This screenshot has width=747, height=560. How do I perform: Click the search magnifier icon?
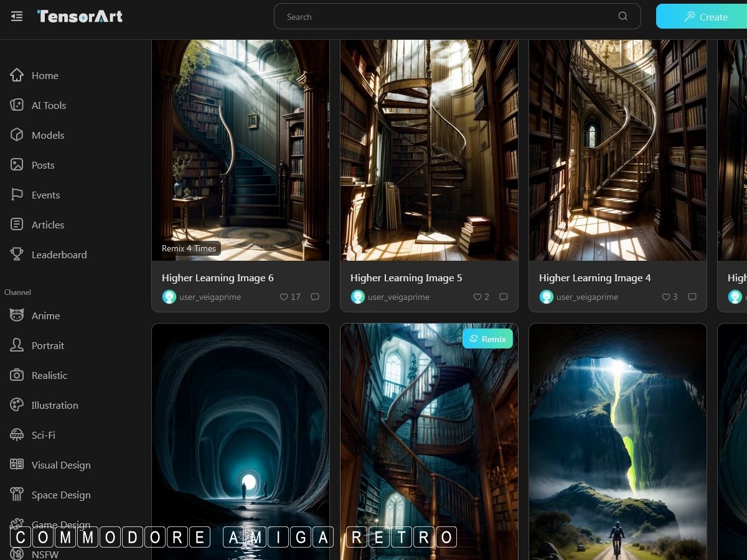point(622,17)
